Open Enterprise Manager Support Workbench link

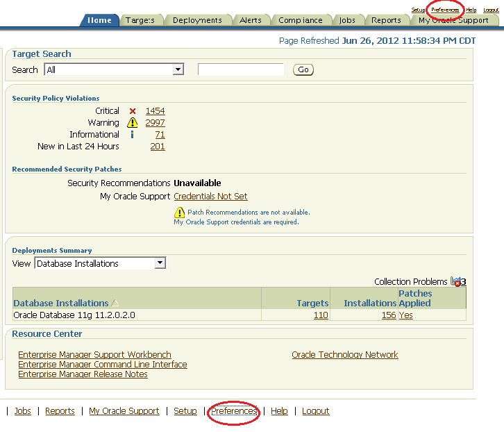(95, 354)
